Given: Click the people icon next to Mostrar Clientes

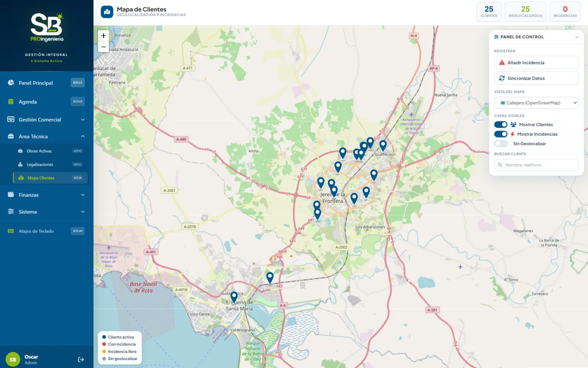Looking at the screenshot, I should click(x=513, y=124).
